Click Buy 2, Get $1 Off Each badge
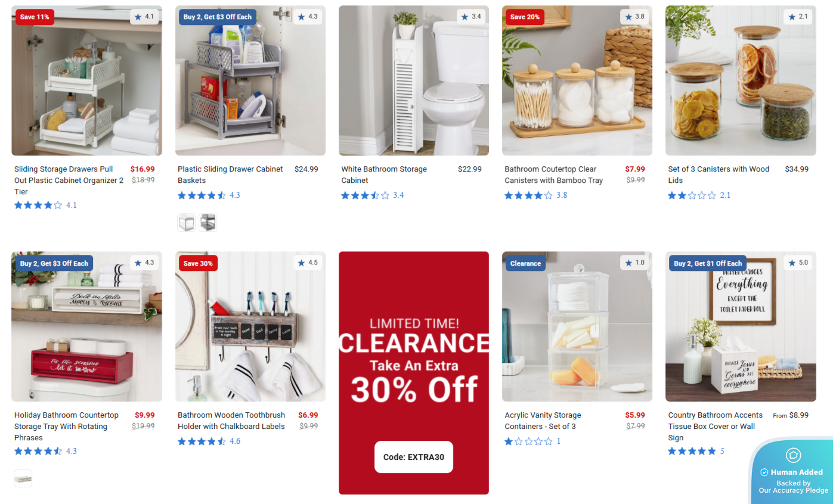The image size is (833, 504). (708, 263)
